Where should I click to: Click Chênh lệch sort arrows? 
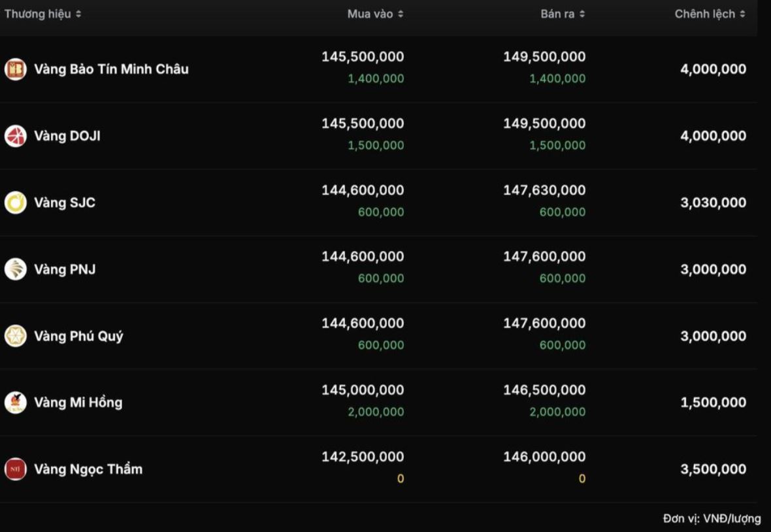click(742, 14)
